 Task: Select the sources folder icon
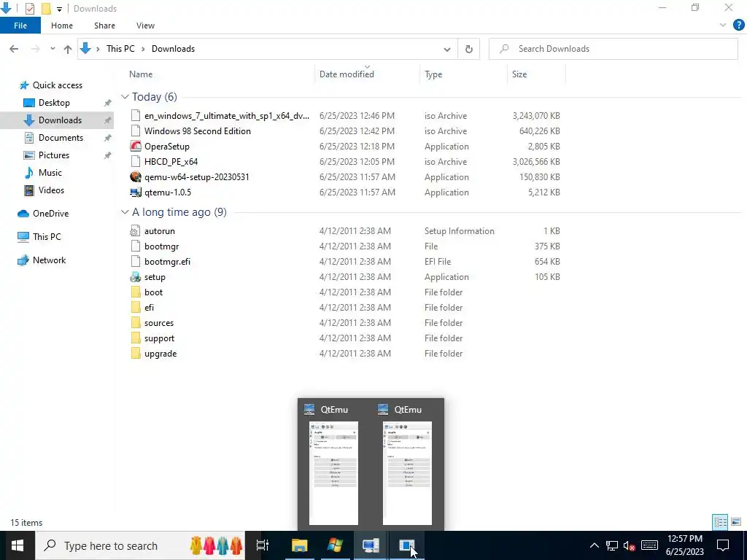click(136, 323)
